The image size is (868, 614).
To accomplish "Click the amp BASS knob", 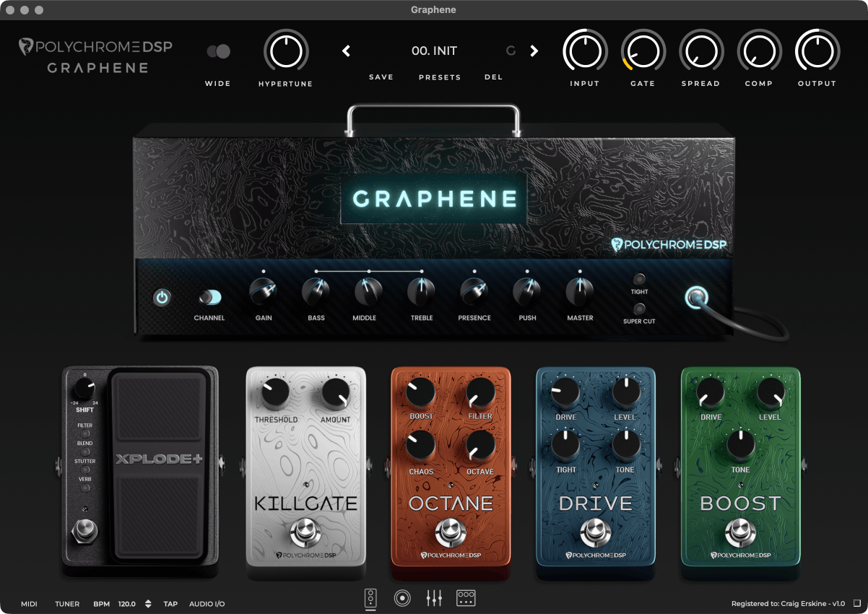I will (x=316, y=292).
